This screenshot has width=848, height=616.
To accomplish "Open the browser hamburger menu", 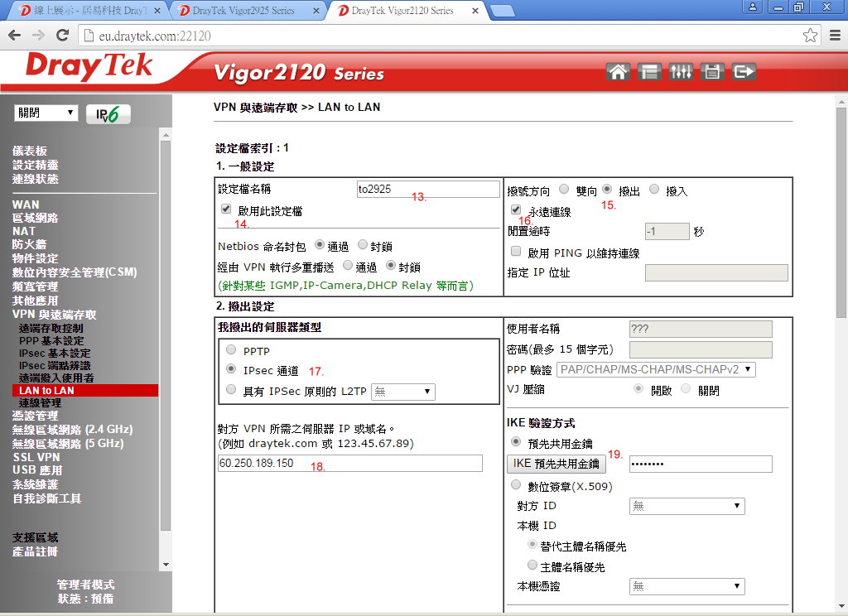I will pos(835,36).
